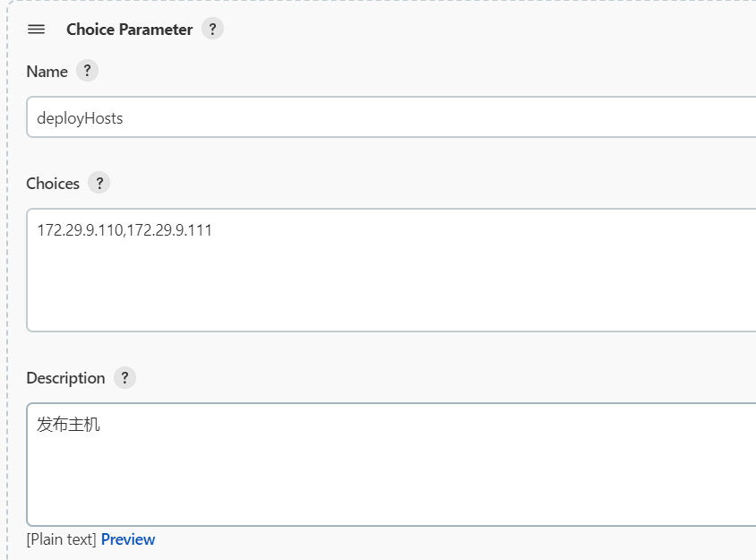Place cursor on the 172.29.9.111 address
Screen dimensions: 756x560
pyautogui.click(x=169, y=230)
